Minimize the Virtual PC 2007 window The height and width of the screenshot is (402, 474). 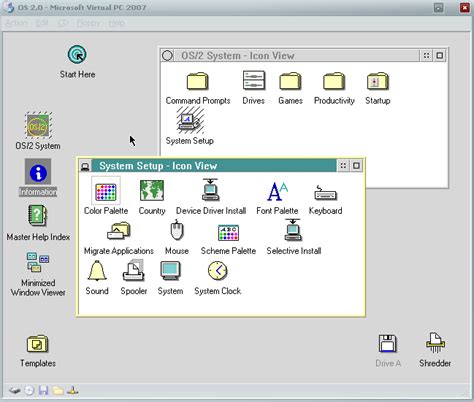pos(438,8)
